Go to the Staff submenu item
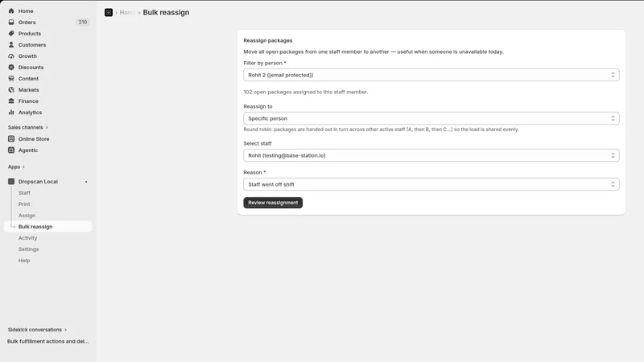This screenshot has height=362, width=644. click(x=24, y=193)
